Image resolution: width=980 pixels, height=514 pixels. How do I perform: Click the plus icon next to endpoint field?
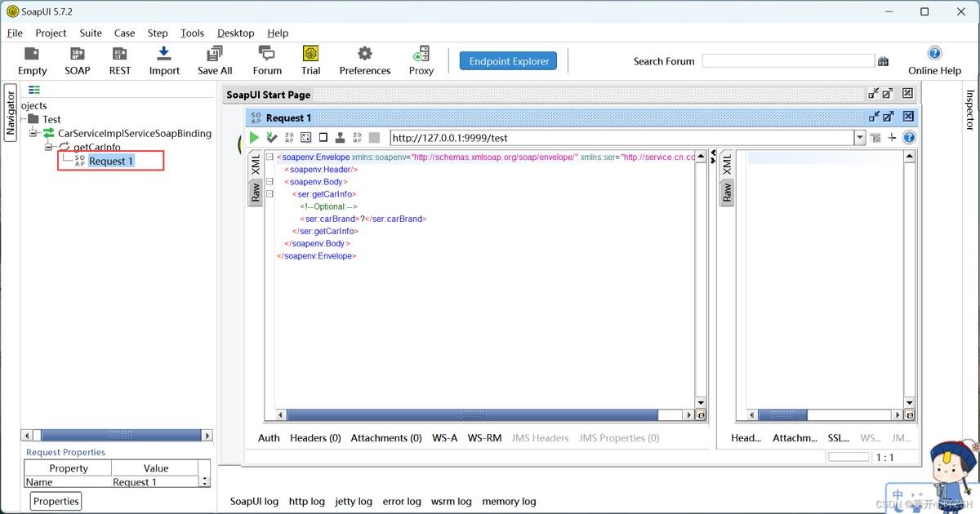pos(892,138)
